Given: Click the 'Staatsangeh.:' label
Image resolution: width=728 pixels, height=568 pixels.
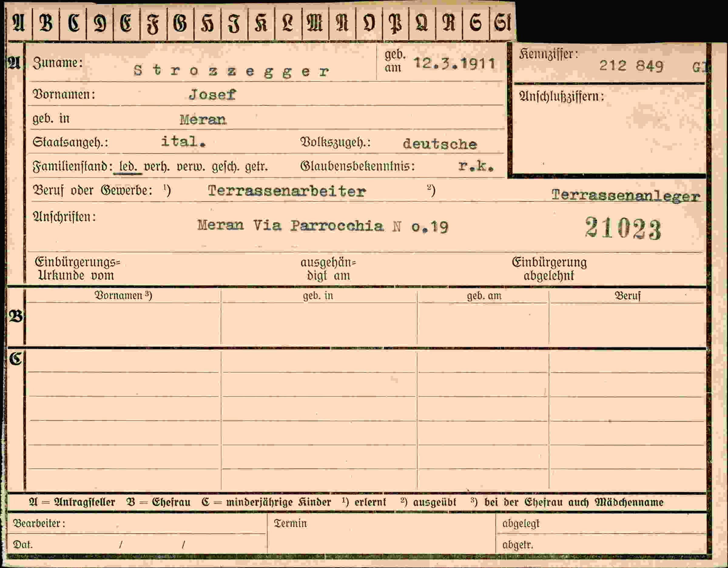Looking at the screenshot, I should point(70,142).
